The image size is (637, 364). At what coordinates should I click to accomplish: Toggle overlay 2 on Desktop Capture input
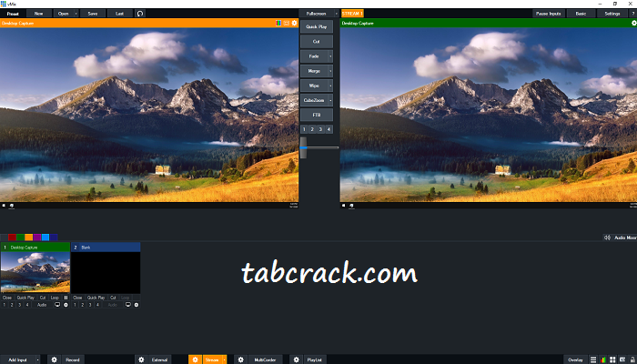point(12,305)
